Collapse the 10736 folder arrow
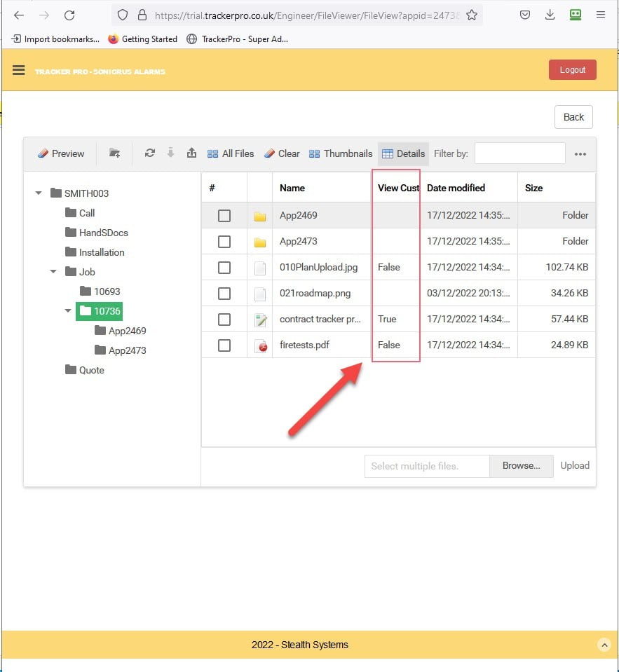The height and width of the screenshot is (672, 619). 68,311
